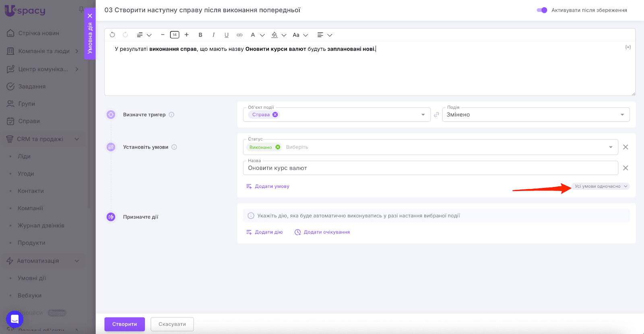This screenshot has height=334, width=644.
Task: Toggle Активувати після збереження switch
Action: click(542, 10)
